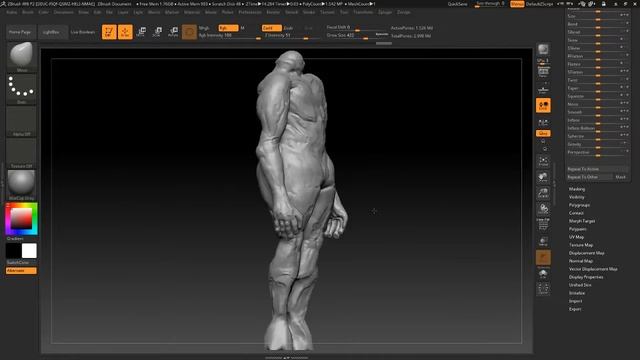Screen dimensions: 640x360
Task: Activate Edit mode button in top shelf
Action: pyautogui.click(x=109, y=32)
